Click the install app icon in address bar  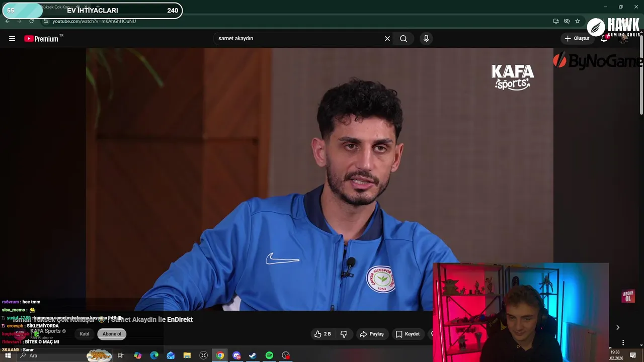(x=556, y=21)
